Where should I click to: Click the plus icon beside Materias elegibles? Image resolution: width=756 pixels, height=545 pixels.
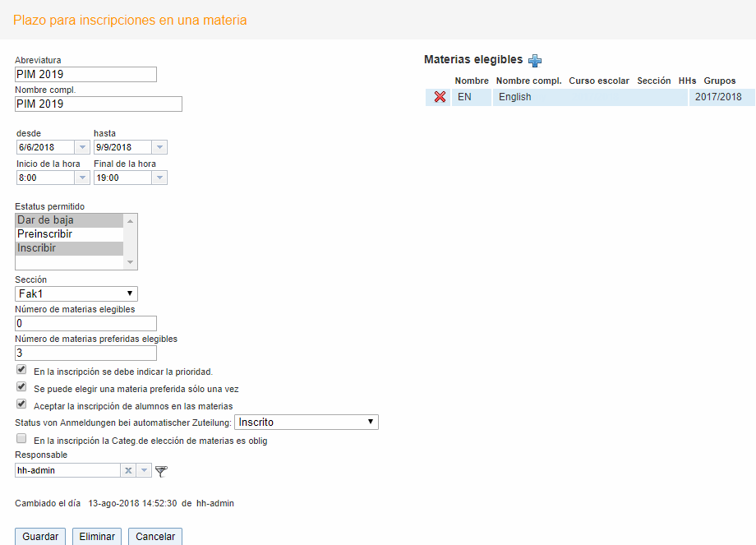point(535,60)
